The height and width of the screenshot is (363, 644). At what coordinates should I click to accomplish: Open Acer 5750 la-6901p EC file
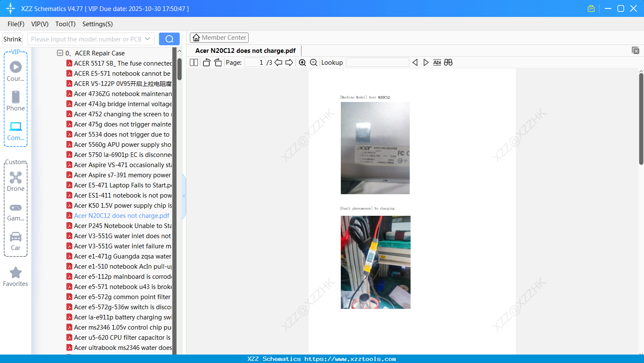(123, 154)
